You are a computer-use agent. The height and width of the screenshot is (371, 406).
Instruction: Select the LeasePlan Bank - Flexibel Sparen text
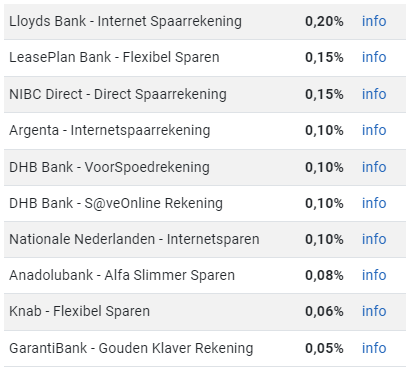coord(114,57)
